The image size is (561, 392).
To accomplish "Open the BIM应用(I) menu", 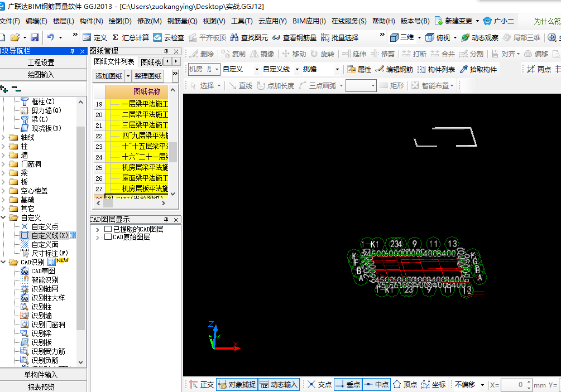I will click(x=309, y=21).
